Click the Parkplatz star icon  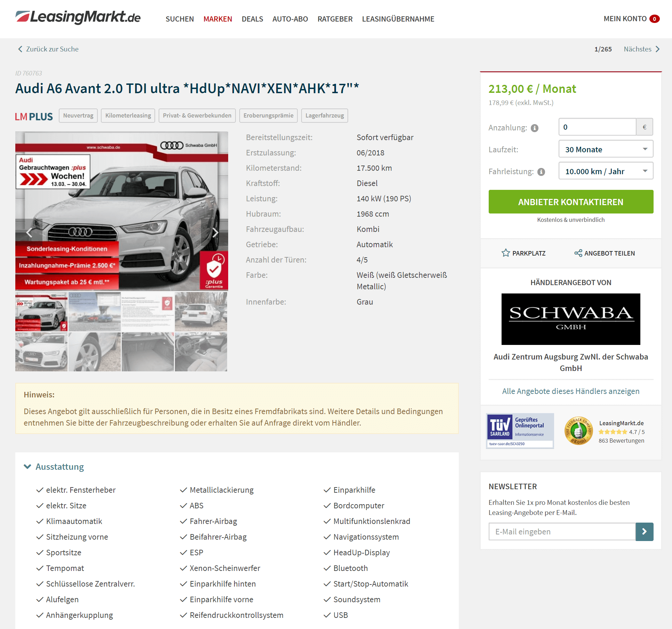pos(505,253)
